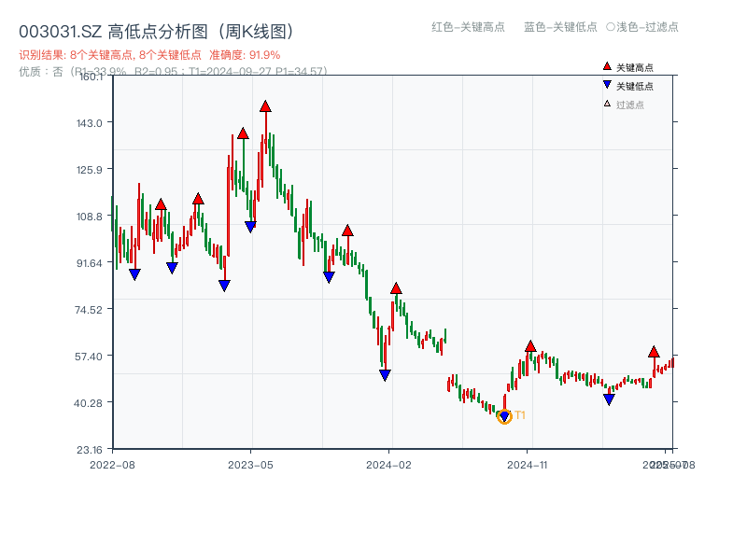Click the orange circled T1 marker on the chart
747x560 pixels.
[x=504, y=418]
